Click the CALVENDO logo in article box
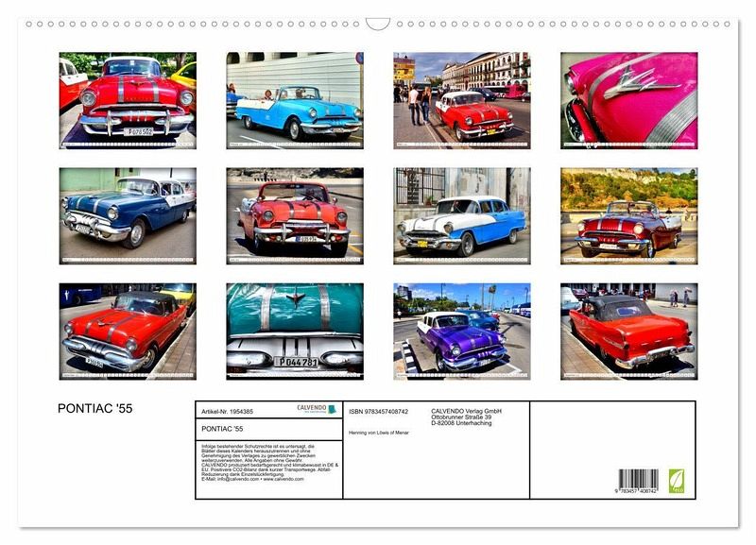 pos(317,409)
